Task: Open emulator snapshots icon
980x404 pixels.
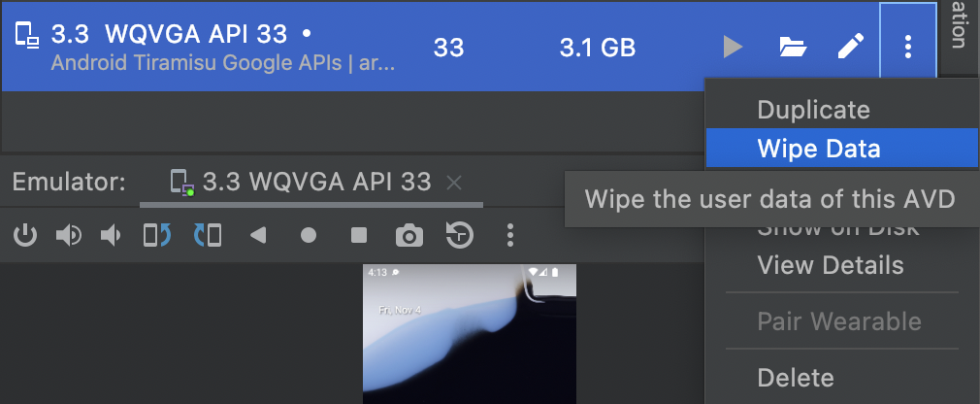Action: click(x=459, y=235)
